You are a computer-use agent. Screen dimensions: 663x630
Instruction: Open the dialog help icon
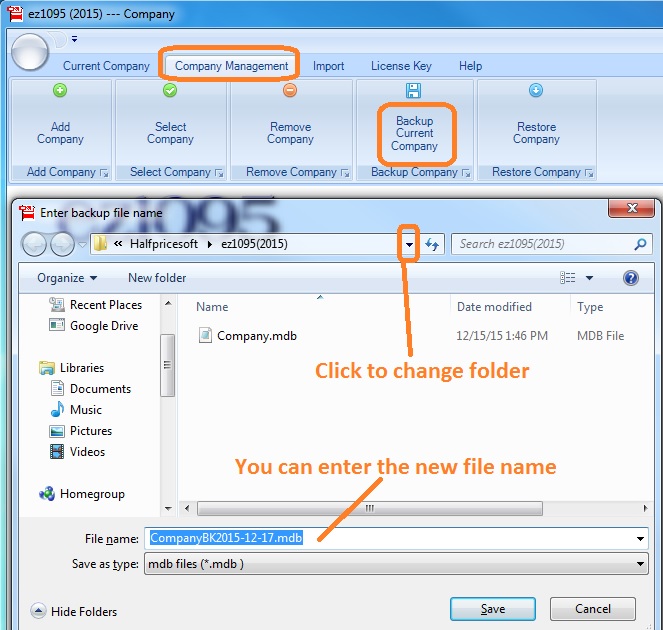click(631, 278)
